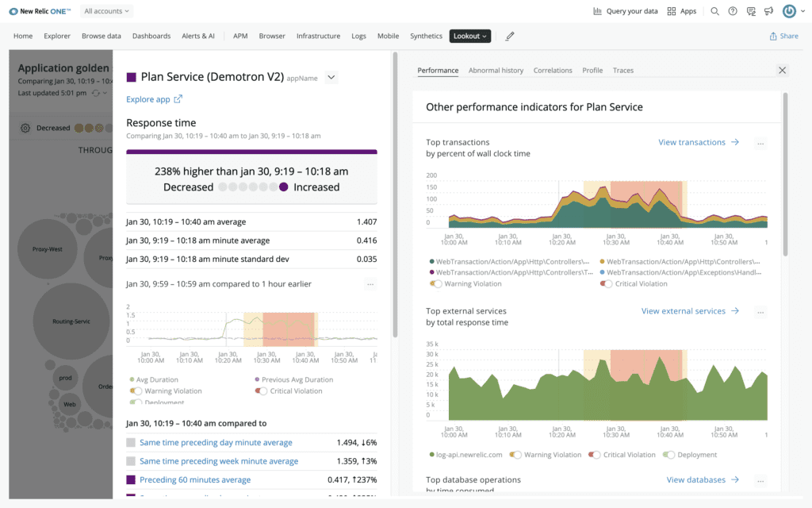
Task: Click the user account avatar icon
Action: tap(789, 11)
